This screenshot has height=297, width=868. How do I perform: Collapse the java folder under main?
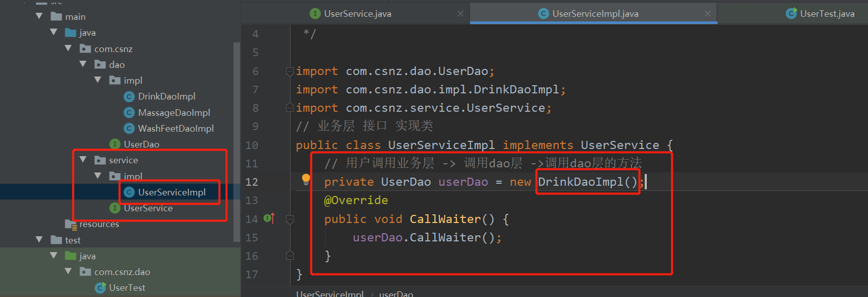coord(54,32)
